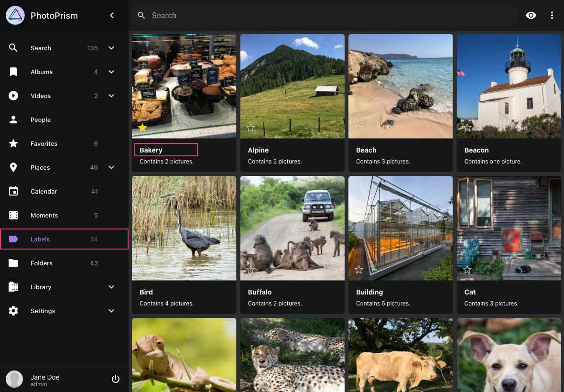This screenshot has width=564, height=392.
Task: Expand the Albums submenu arrow
Action: (111, 72)
